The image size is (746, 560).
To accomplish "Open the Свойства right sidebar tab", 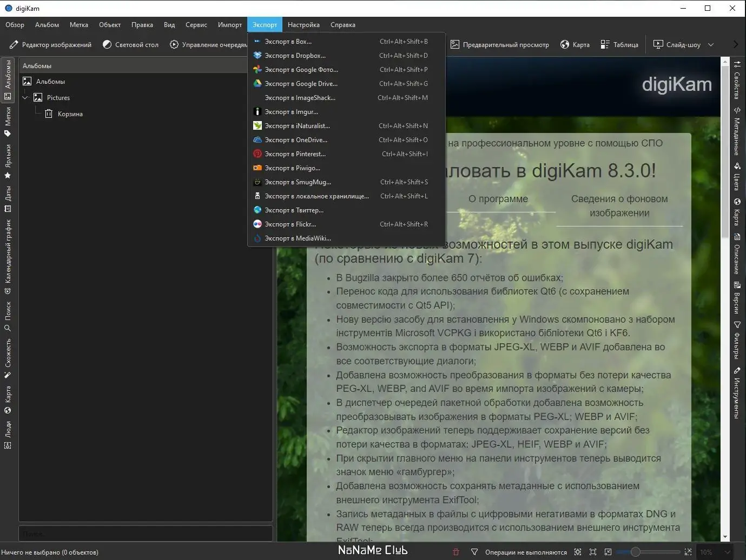I will pos(737,80).
